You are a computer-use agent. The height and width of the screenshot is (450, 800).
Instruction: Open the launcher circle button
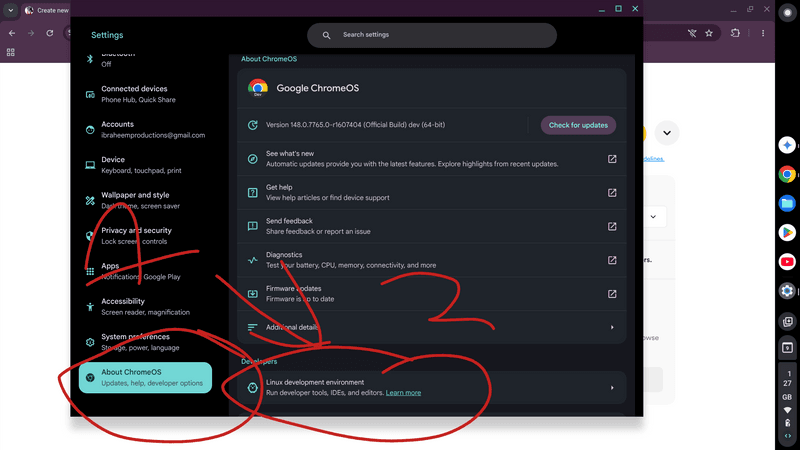pos(787,13)
